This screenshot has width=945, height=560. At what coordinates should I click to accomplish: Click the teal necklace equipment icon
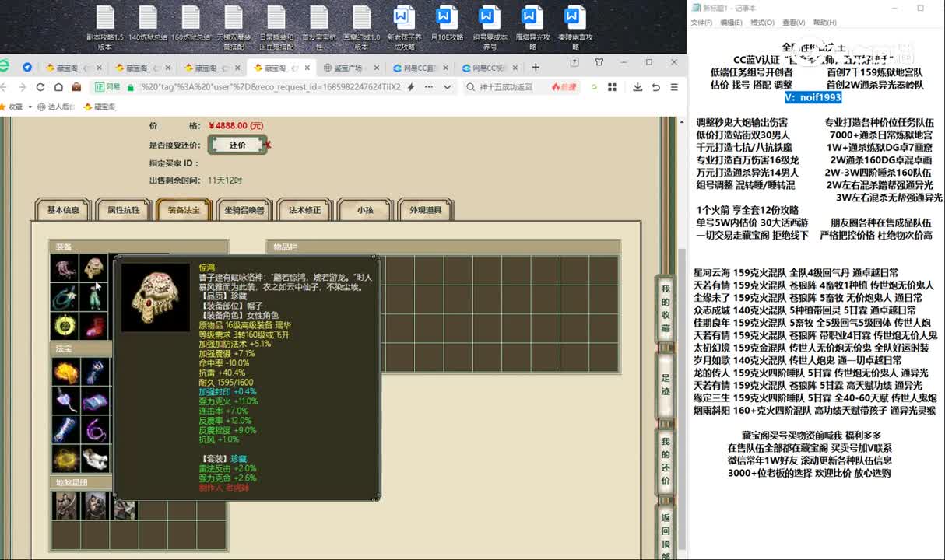(x=65, y=298)
